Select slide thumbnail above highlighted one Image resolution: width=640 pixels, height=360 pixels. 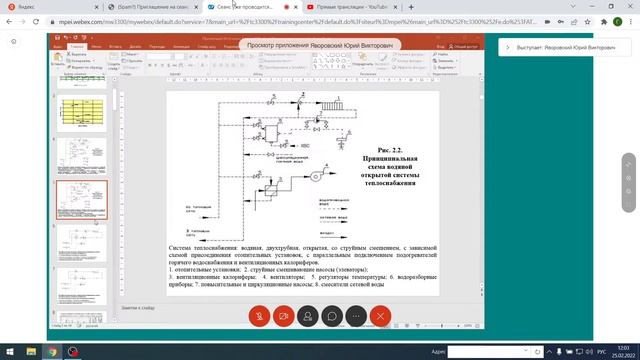tap(82, 156)
